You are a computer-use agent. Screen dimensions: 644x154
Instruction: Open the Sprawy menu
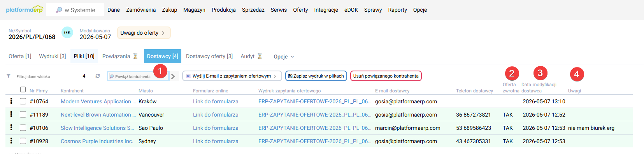pos(373,10)
